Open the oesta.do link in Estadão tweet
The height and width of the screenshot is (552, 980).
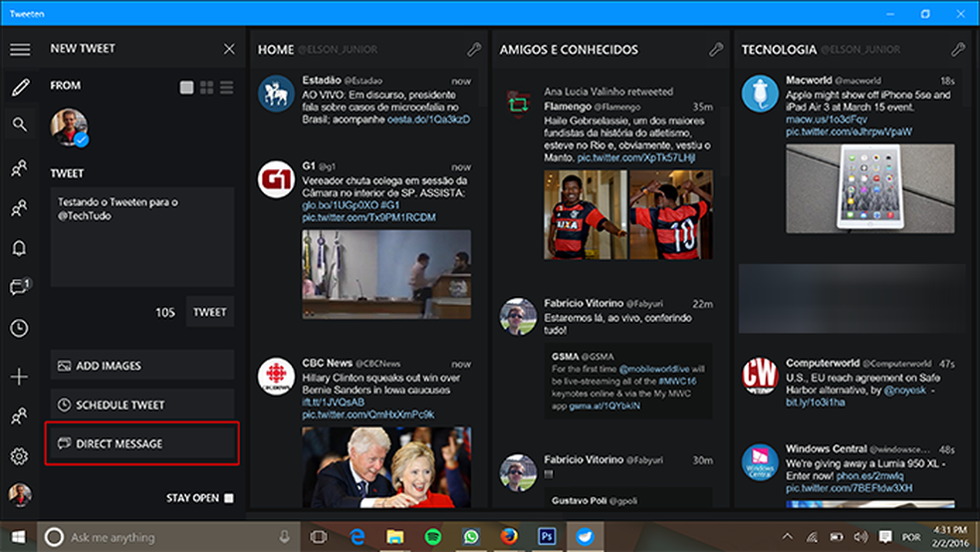[x=428, y=120]
